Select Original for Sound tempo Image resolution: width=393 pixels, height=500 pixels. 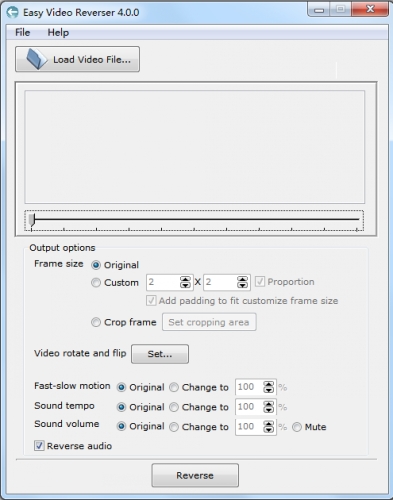pos(121,407)
